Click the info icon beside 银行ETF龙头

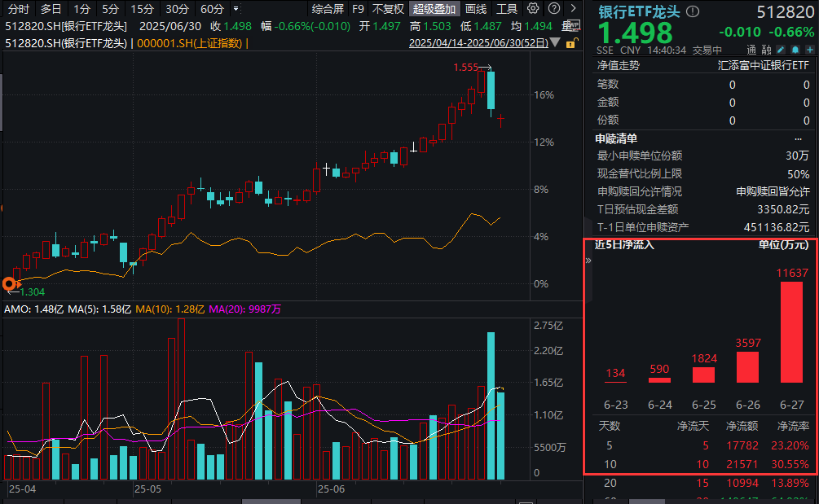(692, 11)
